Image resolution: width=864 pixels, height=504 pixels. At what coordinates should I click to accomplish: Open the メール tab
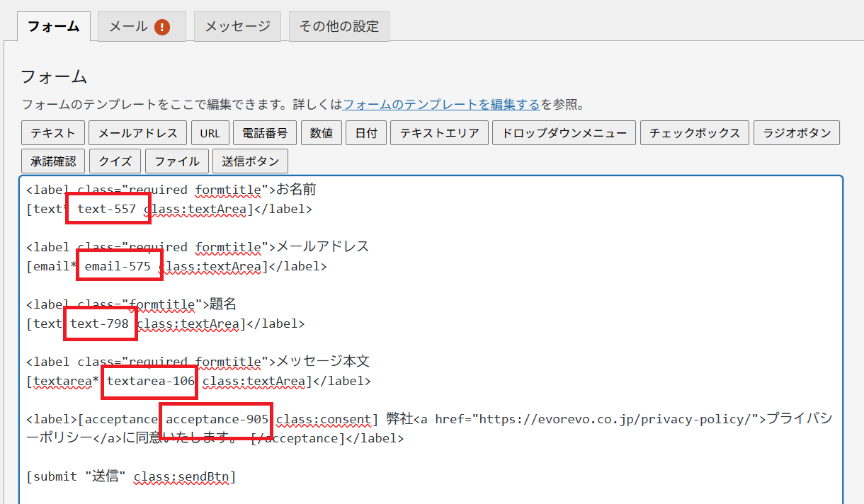(x=128, y=27)
